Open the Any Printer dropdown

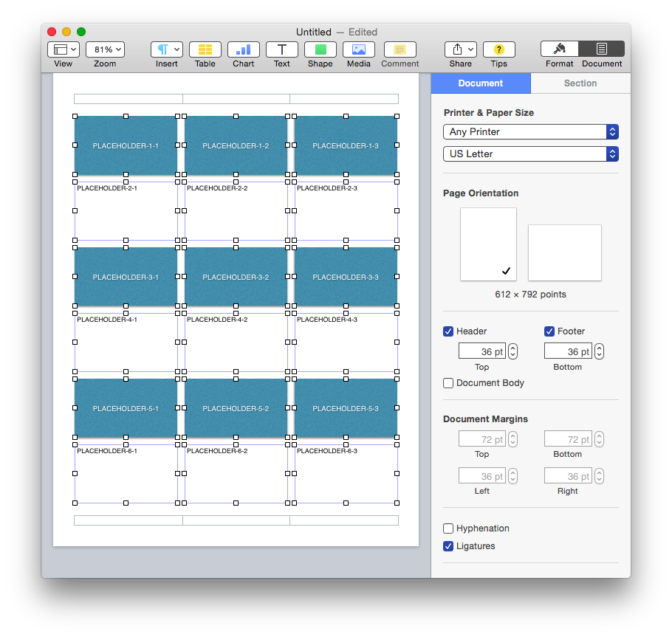[530, 131]
